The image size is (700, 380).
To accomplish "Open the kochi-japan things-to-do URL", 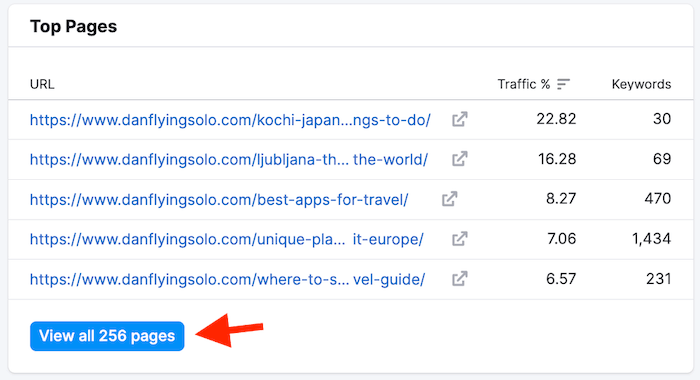I will click(x=230, y=120).
